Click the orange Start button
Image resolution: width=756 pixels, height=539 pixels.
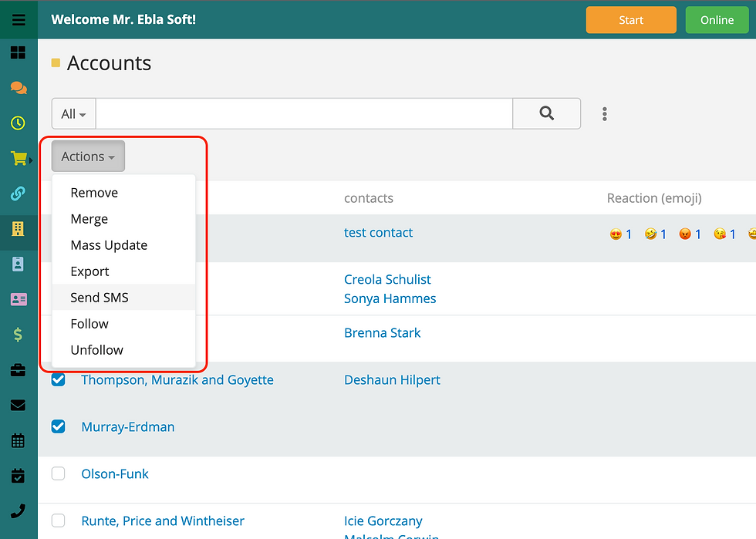tap(631, 20)
